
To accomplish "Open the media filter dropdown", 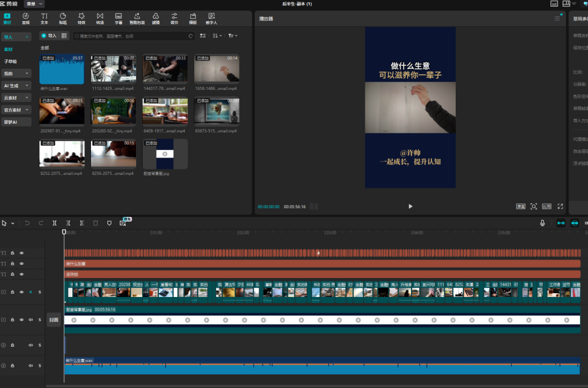I will click(232, 35).
